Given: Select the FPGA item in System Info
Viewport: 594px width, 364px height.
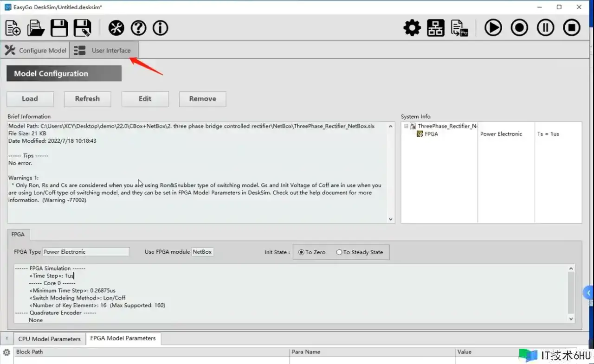Looking at the screenshot, I should click(431, 134).
